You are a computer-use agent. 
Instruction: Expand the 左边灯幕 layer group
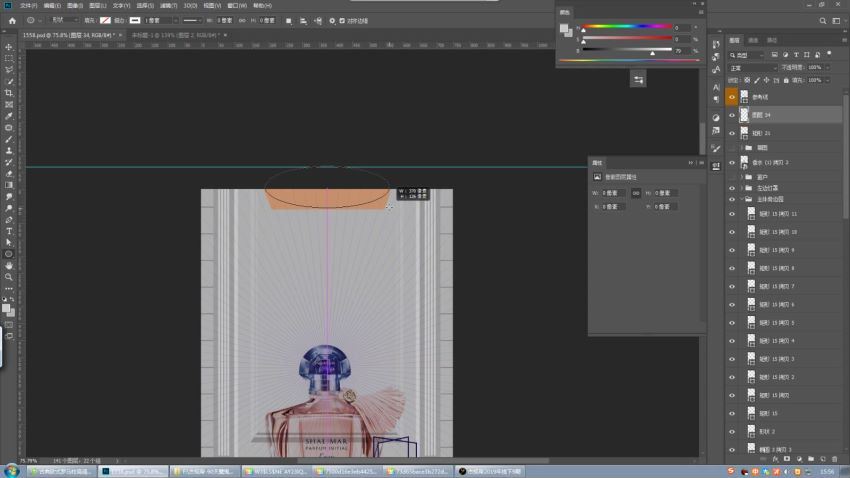742,188
